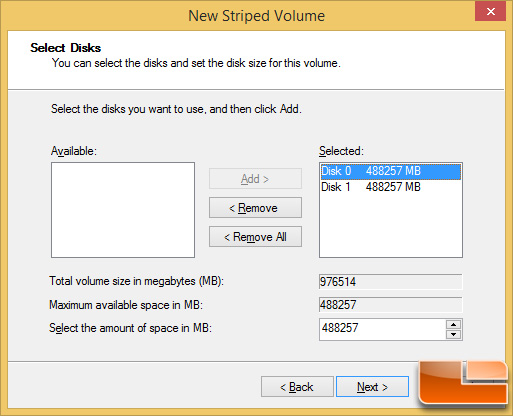The image size is (513, 416).
Task: Click empty area of the Selected list
Action: (x=391, y=227)
